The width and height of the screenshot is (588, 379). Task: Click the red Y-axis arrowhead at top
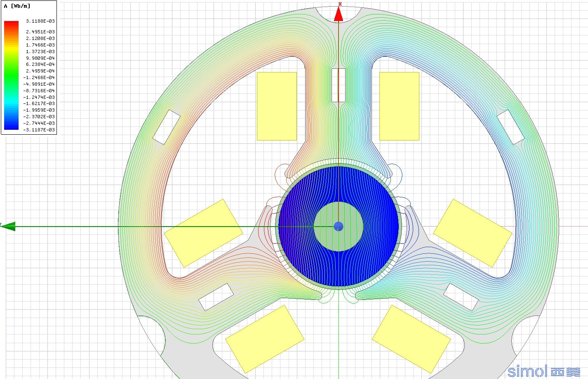339,14
